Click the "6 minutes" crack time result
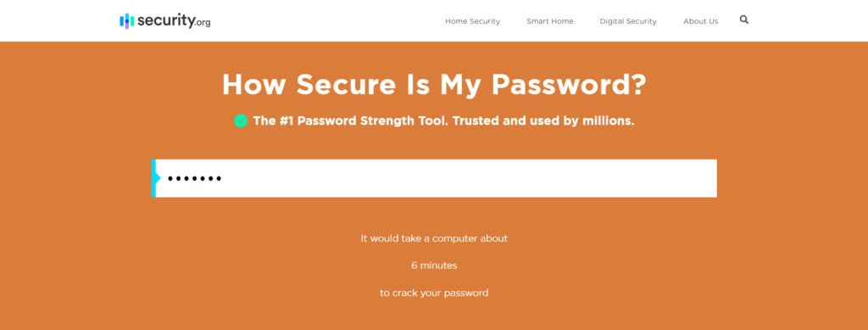Screen dimensions: 868x330 coord(434,266)
